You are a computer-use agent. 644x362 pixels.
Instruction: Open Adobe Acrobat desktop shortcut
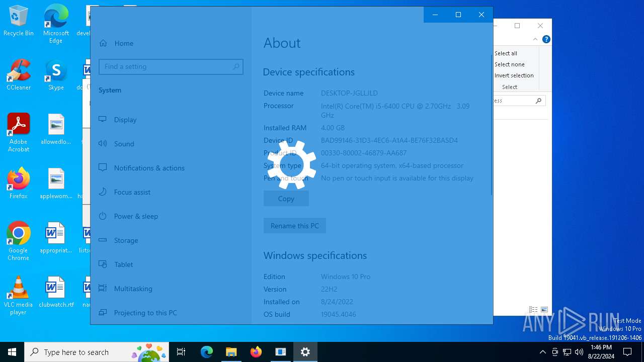(19, 133)
